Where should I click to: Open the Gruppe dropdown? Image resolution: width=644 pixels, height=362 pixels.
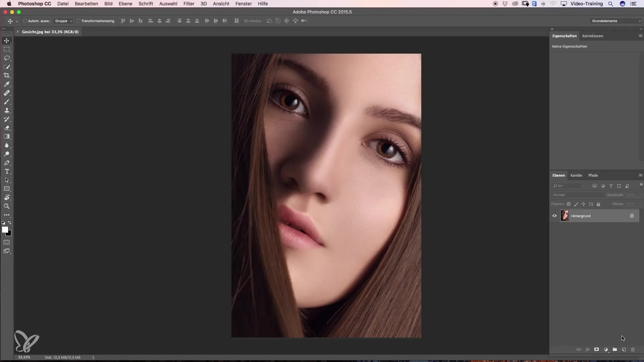(x=63, y=21)
